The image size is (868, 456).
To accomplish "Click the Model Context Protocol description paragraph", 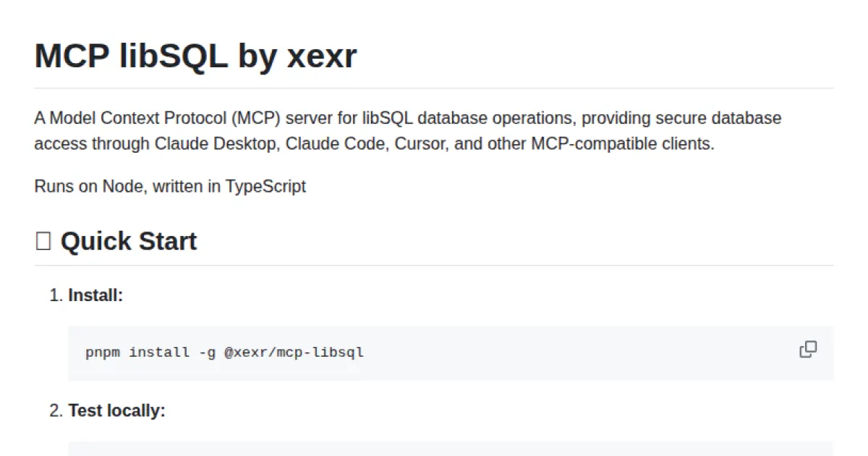I will [x=405, y=130].
